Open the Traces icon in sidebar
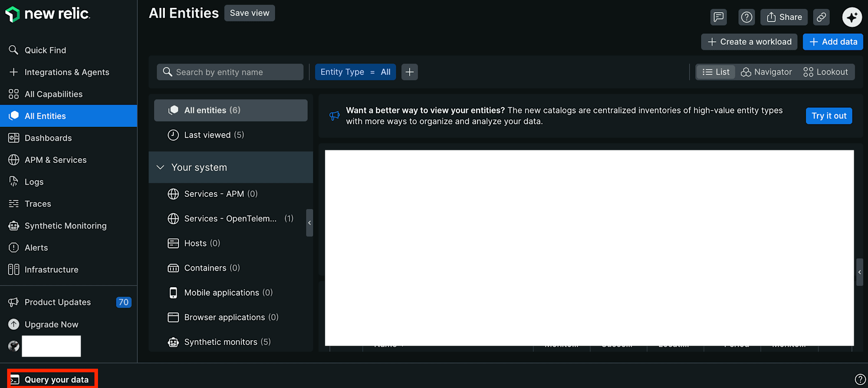Screen dimensions: 868x388 [x=13, y=203]
